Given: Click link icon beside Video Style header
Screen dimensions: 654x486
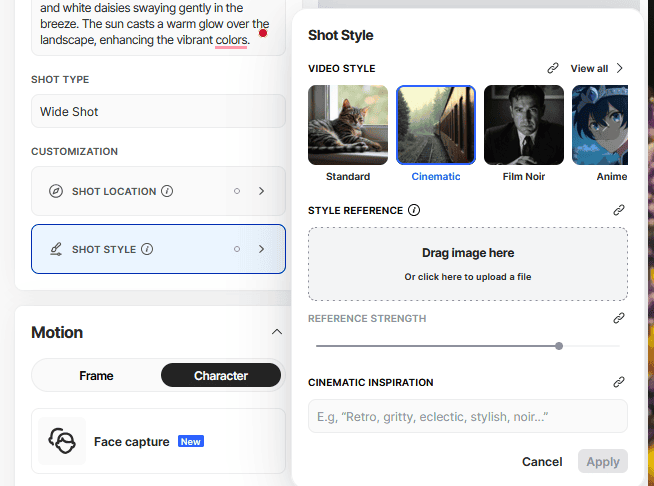Looking at the screenshot, I should point(553,68).
